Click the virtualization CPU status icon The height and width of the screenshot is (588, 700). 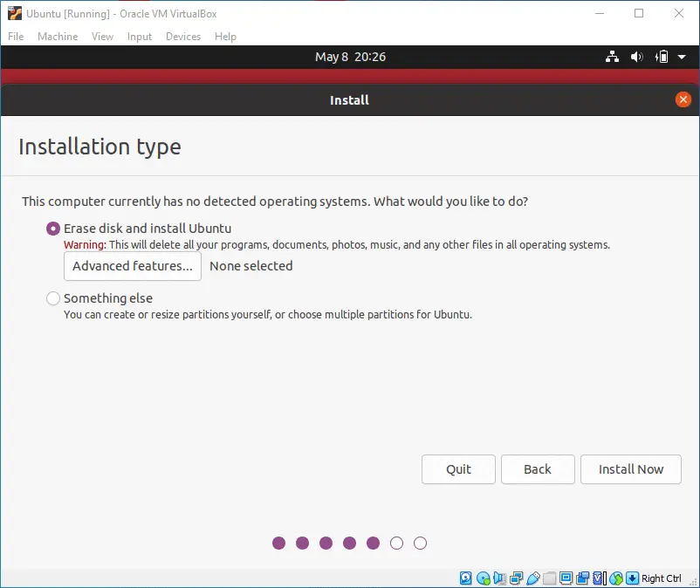(600, 578)
